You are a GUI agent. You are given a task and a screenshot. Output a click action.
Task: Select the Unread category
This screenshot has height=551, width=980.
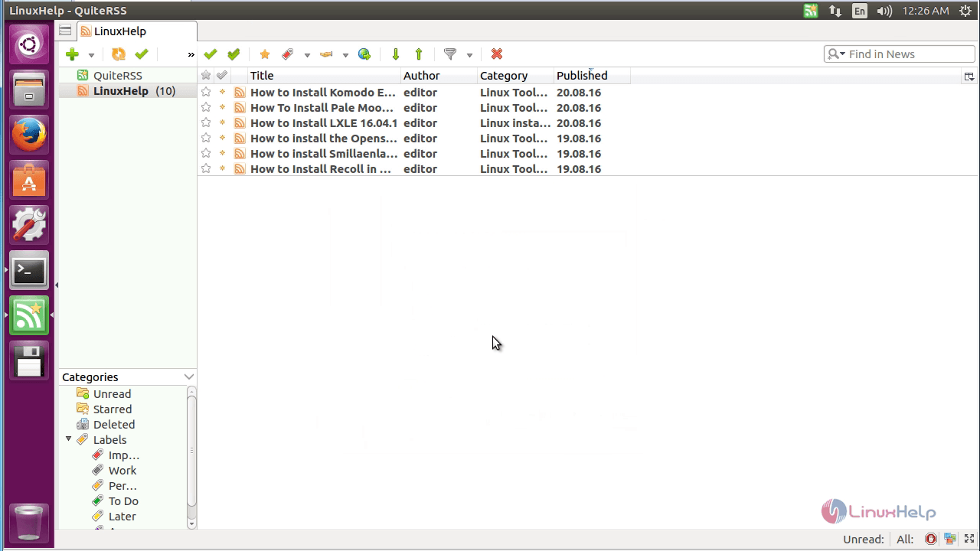pyautogui.click(x=112, y=394)
